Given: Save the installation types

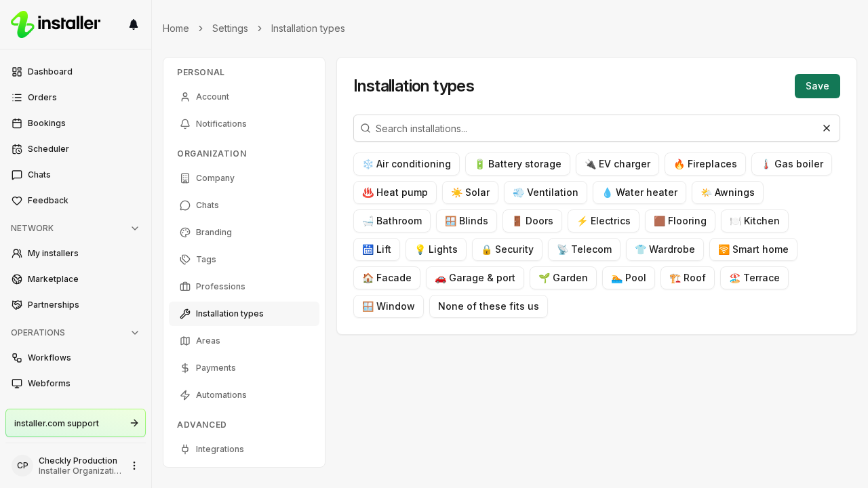Looking at the screenshot, I should point(817,86).
